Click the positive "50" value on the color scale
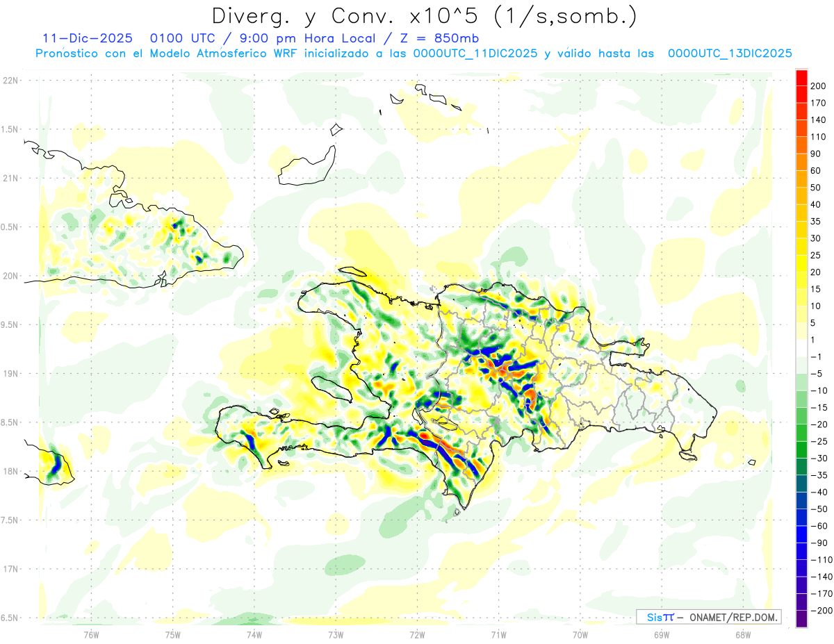The height and width of the screenshot is (644, 834). click(817, 188)
